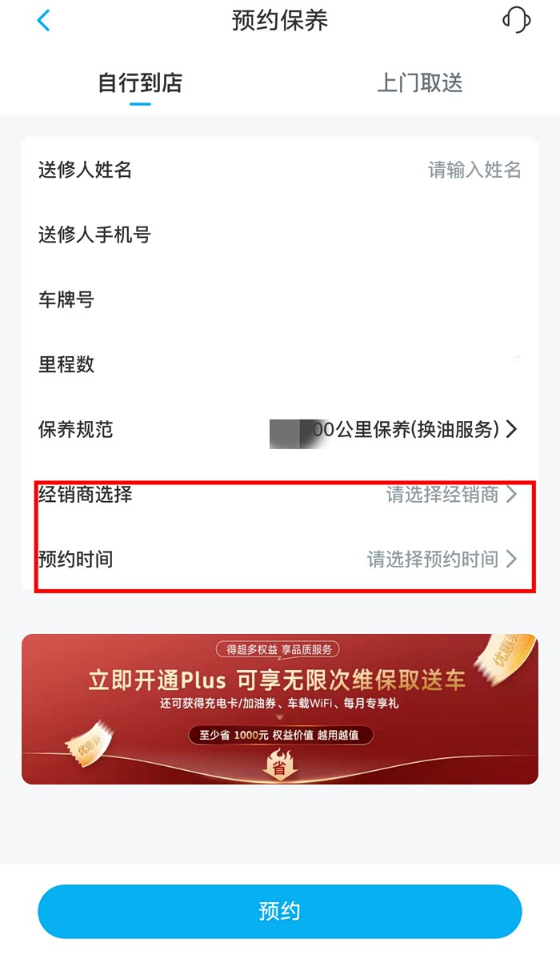
Task: Tap the 预约保养 page title
Action: 280,20
